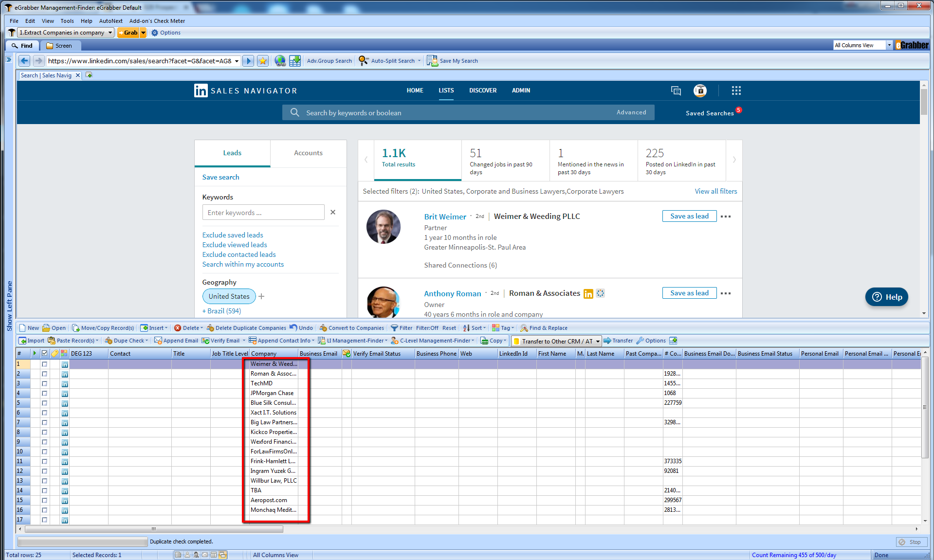934x560 pixels.
Task: Click the grid download icon beside globe
Action: (295, 61)
